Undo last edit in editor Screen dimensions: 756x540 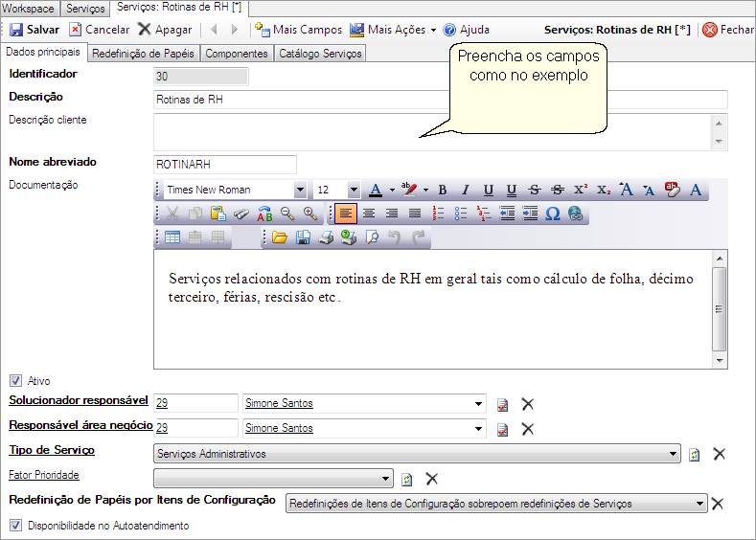tap(395, 237)
